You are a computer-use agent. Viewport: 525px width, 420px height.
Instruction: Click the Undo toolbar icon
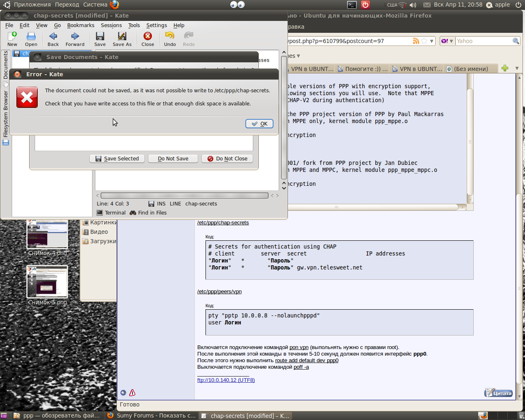[170, 39]
